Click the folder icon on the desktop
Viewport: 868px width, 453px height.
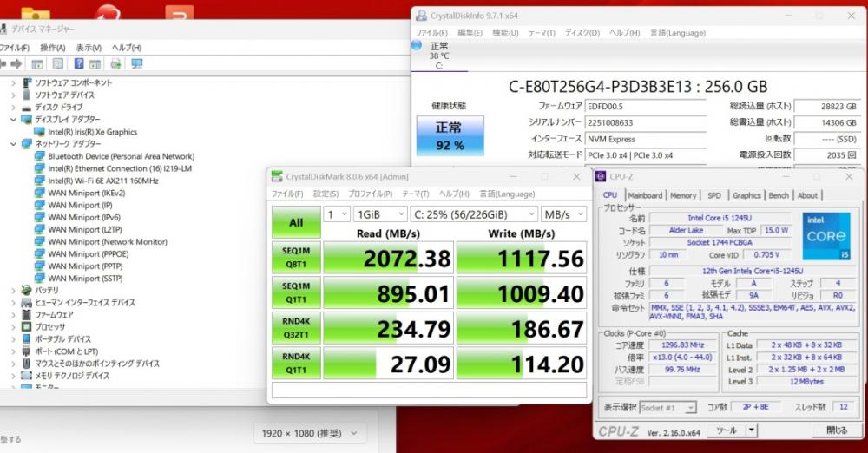coord(36,13)
